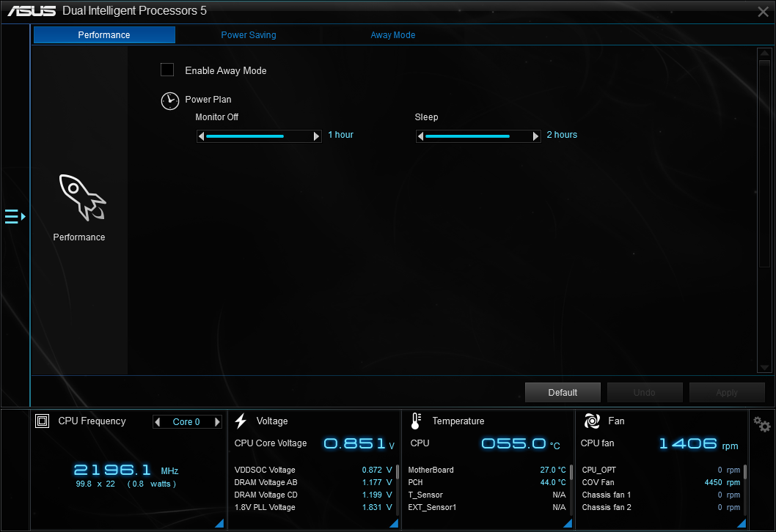Click the T_Sensor row
The height and width of the screenshot is (532, 776).
coord(487,495)
